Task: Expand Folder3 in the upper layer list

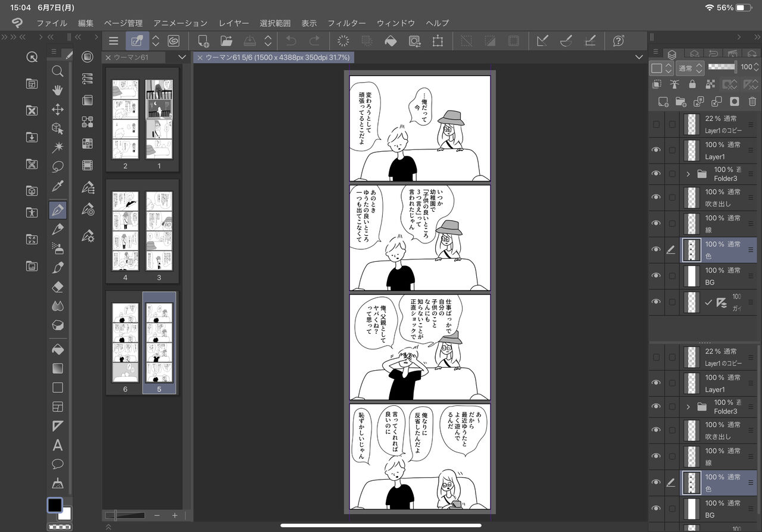Action: 688,174
